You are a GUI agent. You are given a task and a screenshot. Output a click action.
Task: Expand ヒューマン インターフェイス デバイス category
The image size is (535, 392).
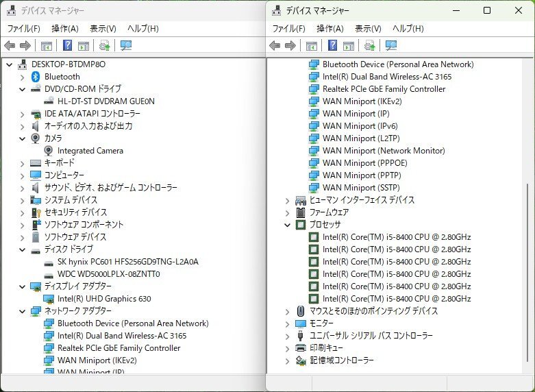coord(288,200)
